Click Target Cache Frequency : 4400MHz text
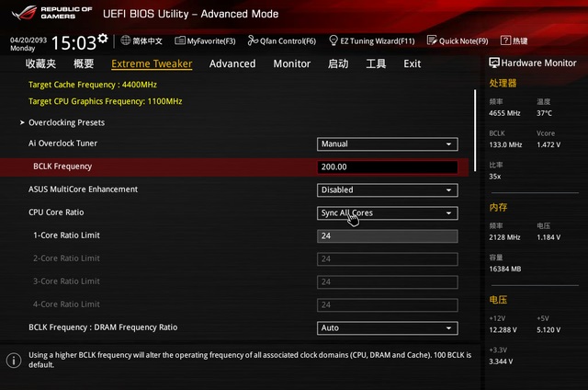This screenshot has width=588, height=390. click(x=93, y=85)
